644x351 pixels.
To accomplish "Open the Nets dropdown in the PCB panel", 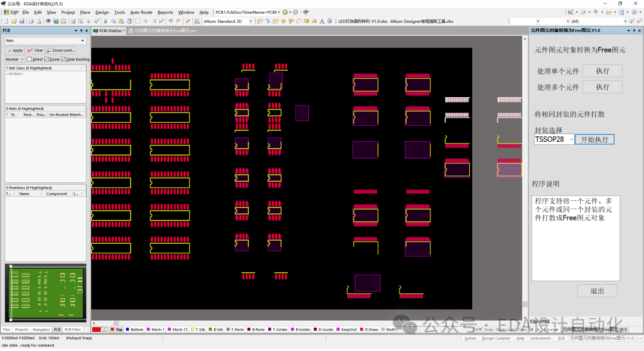I will (82, 41).
